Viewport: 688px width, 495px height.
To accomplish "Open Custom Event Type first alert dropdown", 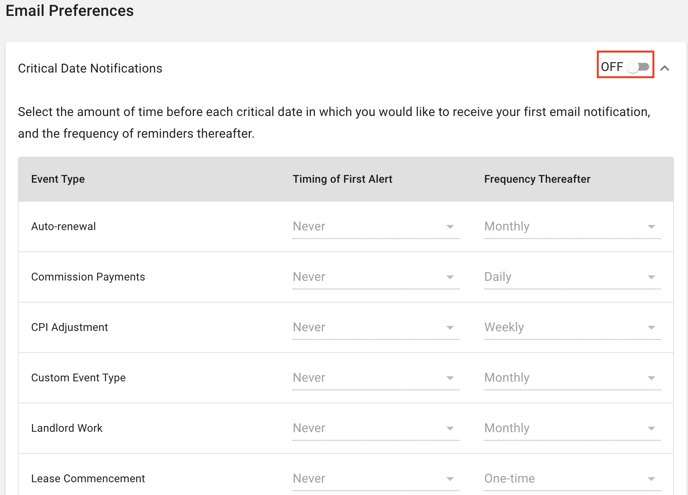I will (376, 378).
